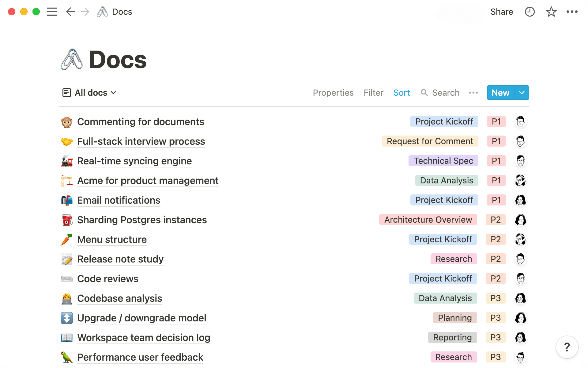Click Docs breadcrumb in title bar
This screenshot has height=368, width=588.
122,12
